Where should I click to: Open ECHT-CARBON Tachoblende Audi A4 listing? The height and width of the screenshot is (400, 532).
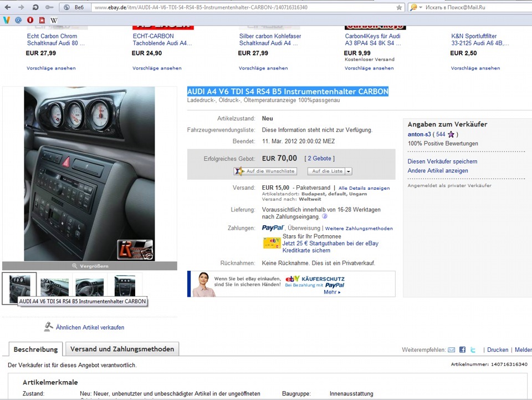point(162,39)
